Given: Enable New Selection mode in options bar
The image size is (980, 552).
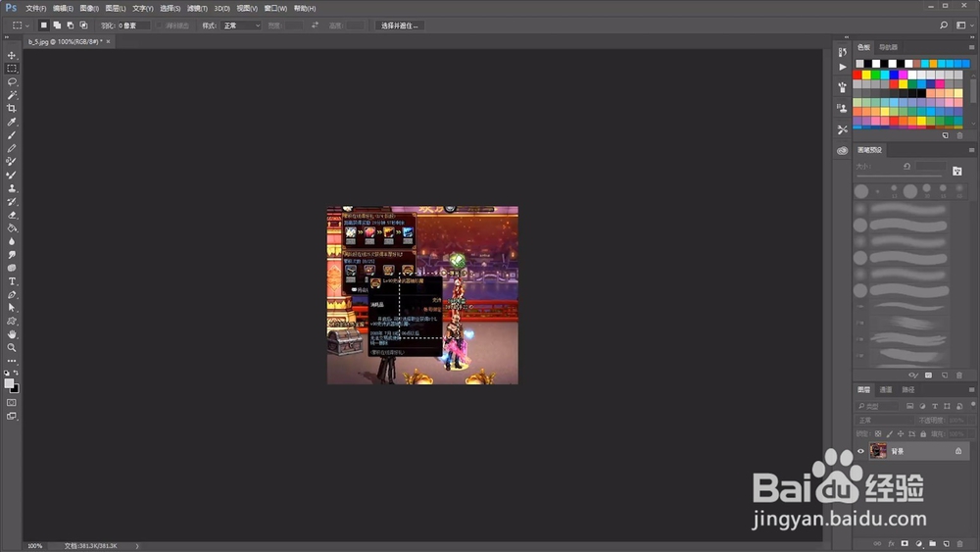Looking at the screenshot, I should (x=43, y=25).
